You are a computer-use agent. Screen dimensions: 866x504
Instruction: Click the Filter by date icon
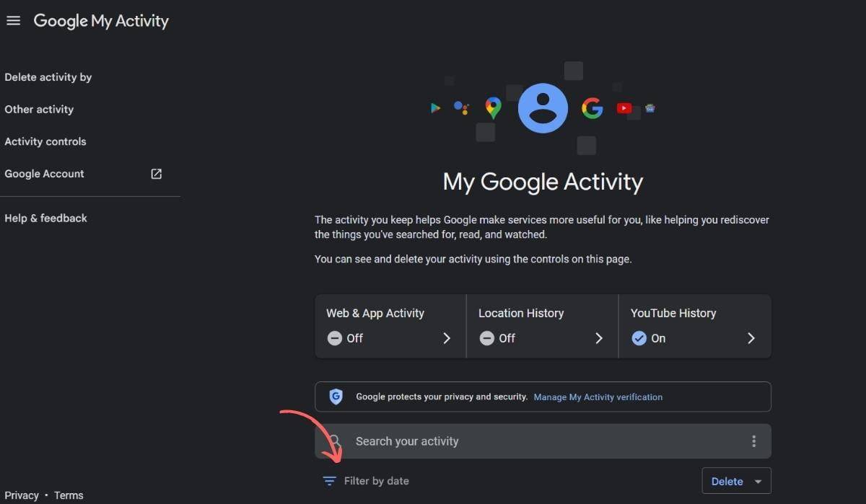point(329,481)
